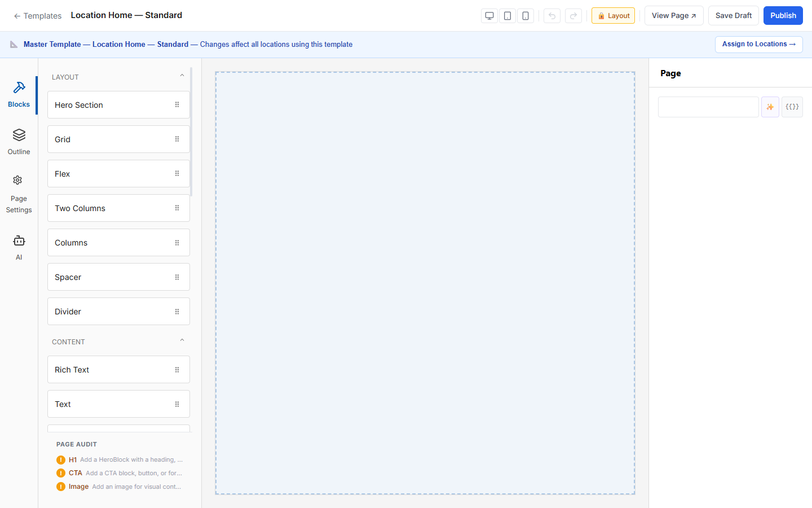Click the Page panel heading
The width and height of the screenshot is (812, 508).
click(x=670, y=73)
